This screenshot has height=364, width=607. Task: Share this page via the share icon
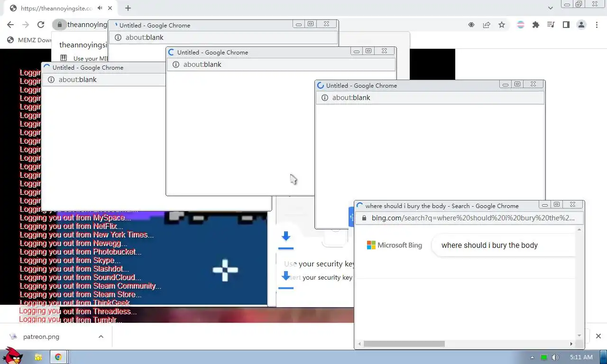(x=487, y=25)
